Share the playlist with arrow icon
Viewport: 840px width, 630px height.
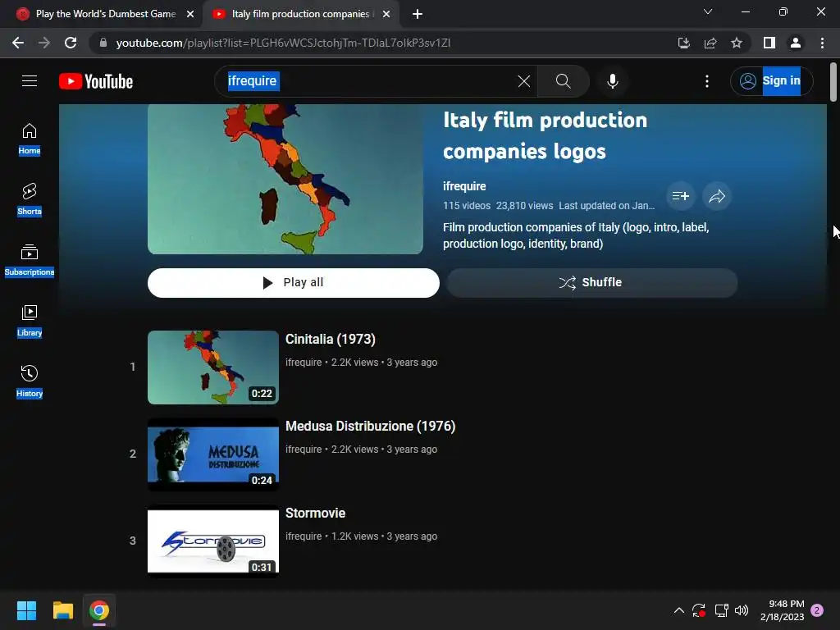pyautogui.click(x=717, y=196)
